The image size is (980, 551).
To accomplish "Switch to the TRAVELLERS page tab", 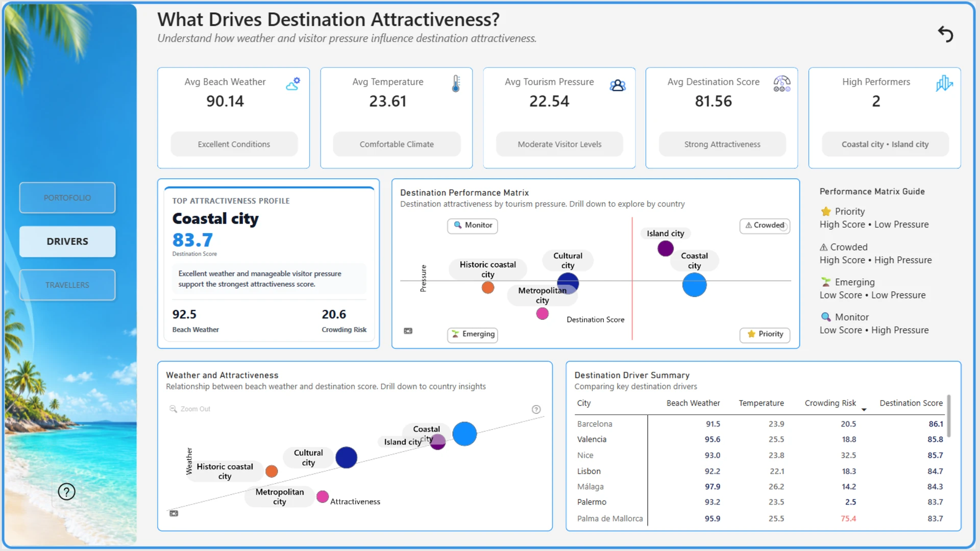I will [67, 285].
